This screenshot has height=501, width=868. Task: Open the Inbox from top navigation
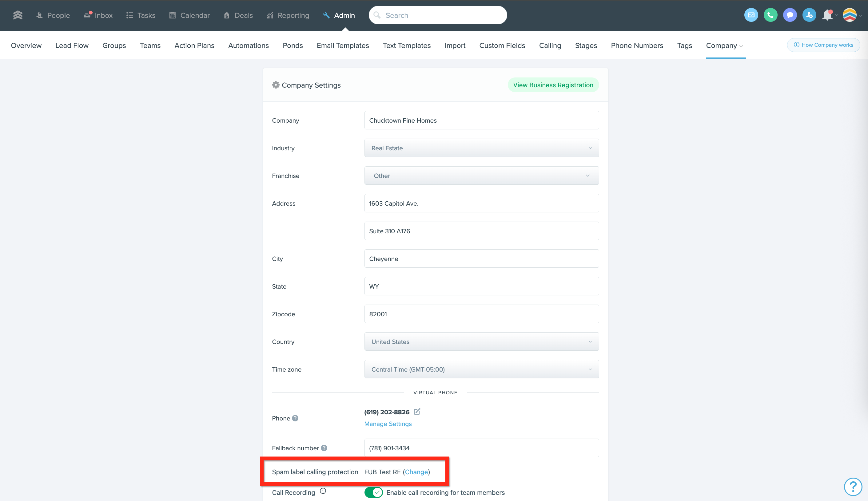coord(98,15)
